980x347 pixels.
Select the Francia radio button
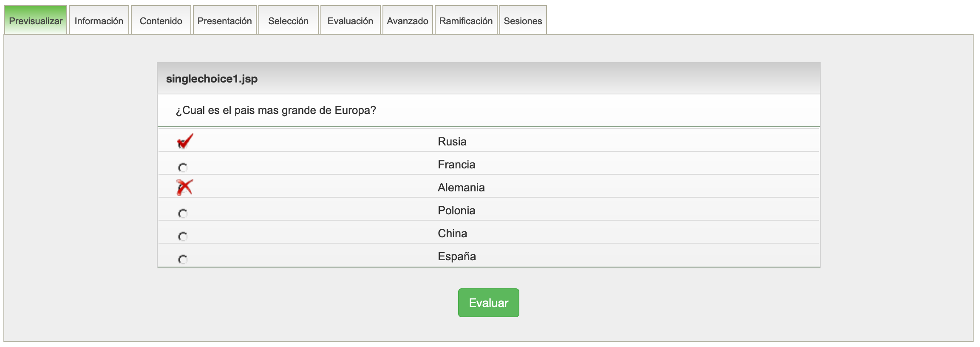tap(183, 168)
